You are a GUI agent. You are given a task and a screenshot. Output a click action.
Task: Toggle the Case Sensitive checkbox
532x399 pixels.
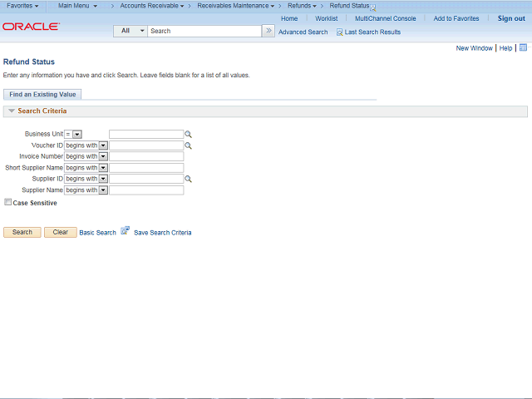7,202
